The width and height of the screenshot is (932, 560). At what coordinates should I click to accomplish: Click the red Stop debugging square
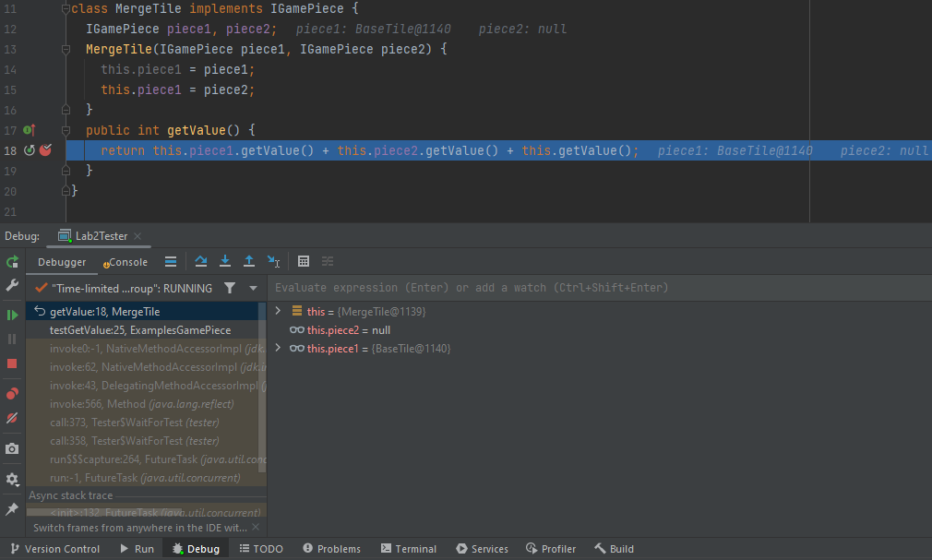point(12,363)
